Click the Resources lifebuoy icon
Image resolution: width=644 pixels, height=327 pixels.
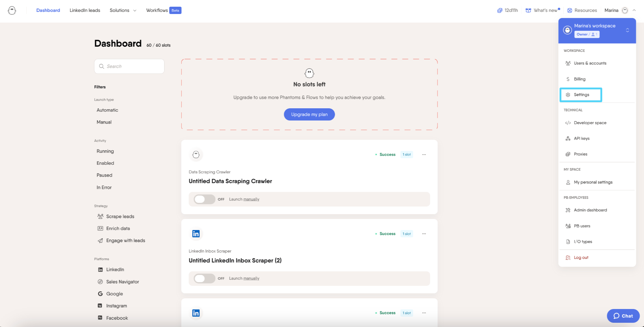(570, 10)
